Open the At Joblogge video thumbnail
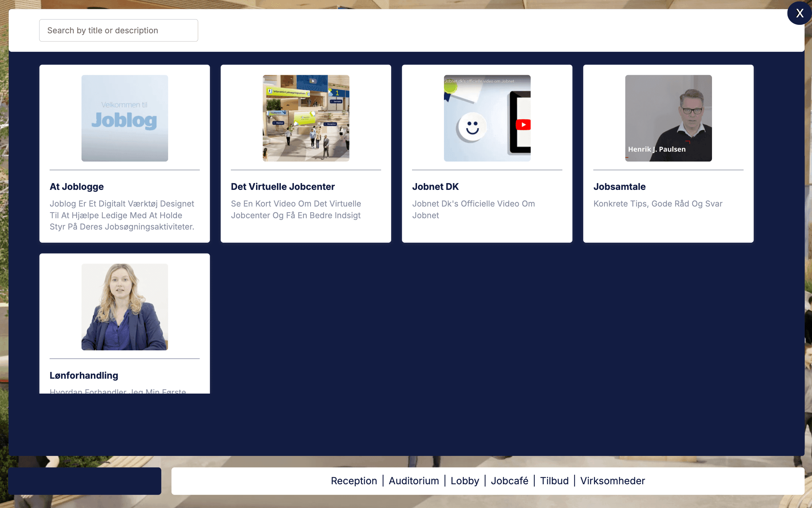Screen dimensions: 812x508 click(x=125, y=118)
